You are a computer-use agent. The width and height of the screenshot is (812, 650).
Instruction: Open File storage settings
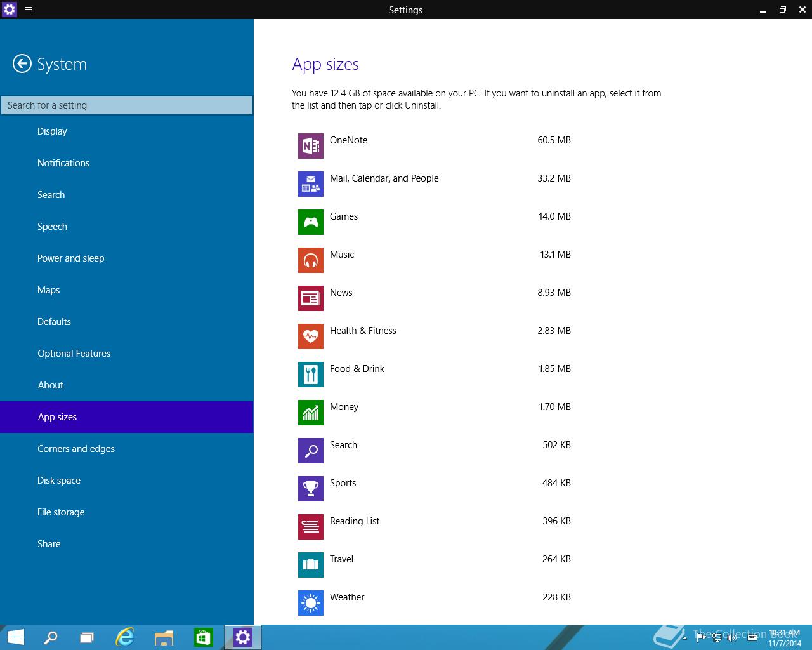(127, 512)
